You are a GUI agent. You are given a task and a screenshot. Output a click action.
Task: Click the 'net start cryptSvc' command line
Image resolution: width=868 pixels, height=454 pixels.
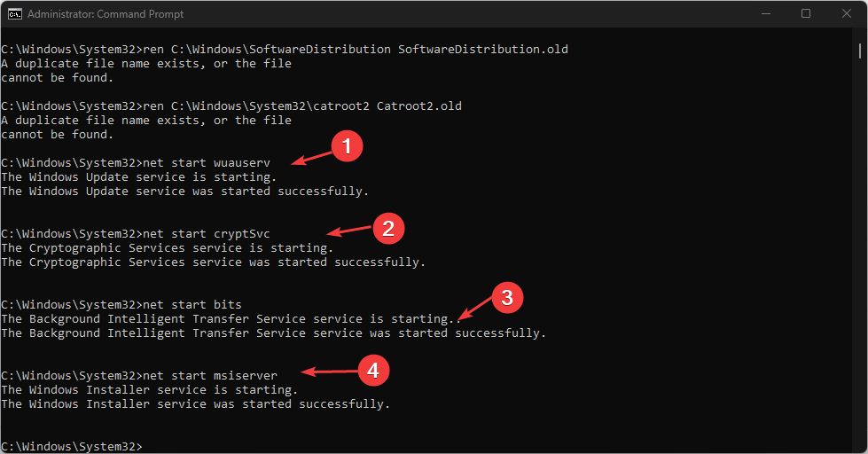coord(136,233)
